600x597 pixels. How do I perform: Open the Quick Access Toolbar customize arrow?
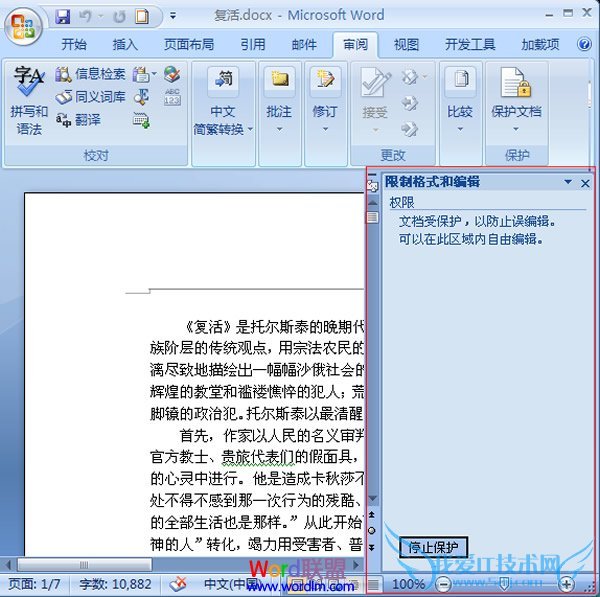pyautogui.click(x=173, y=16)
